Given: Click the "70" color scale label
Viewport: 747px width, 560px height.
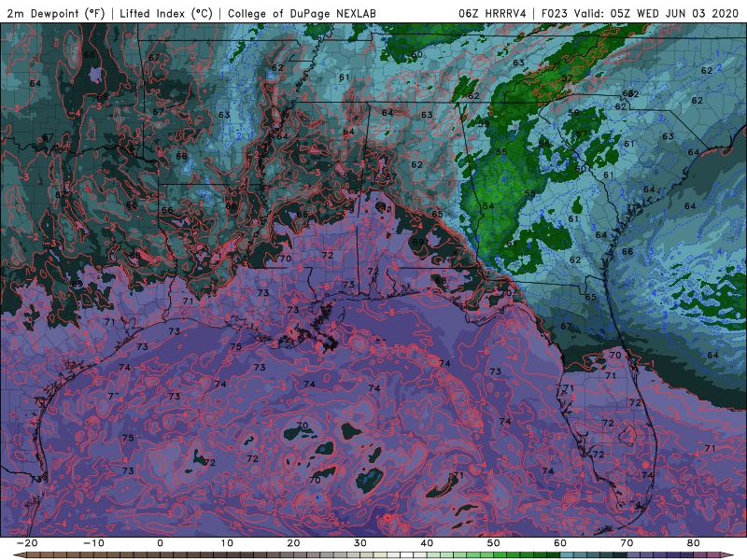Looking at the screenshot, I should click(x=627, y=543).
